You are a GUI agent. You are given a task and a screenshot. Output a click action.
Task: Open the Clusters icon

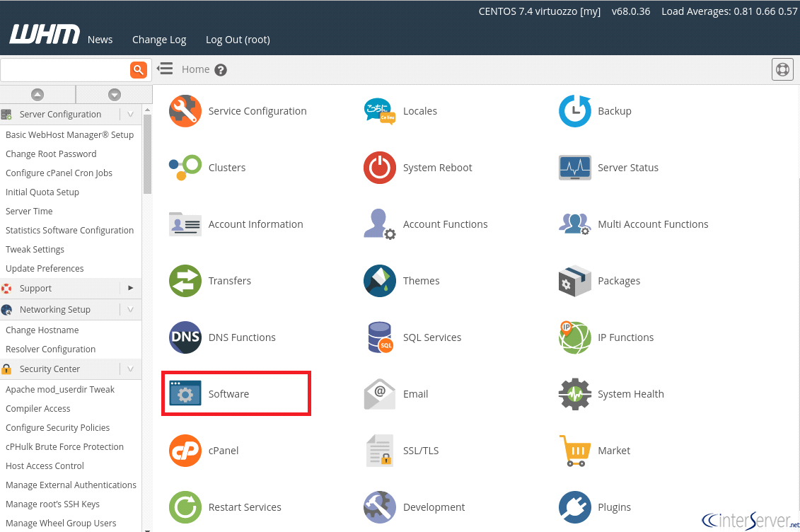tap(185, 167)
